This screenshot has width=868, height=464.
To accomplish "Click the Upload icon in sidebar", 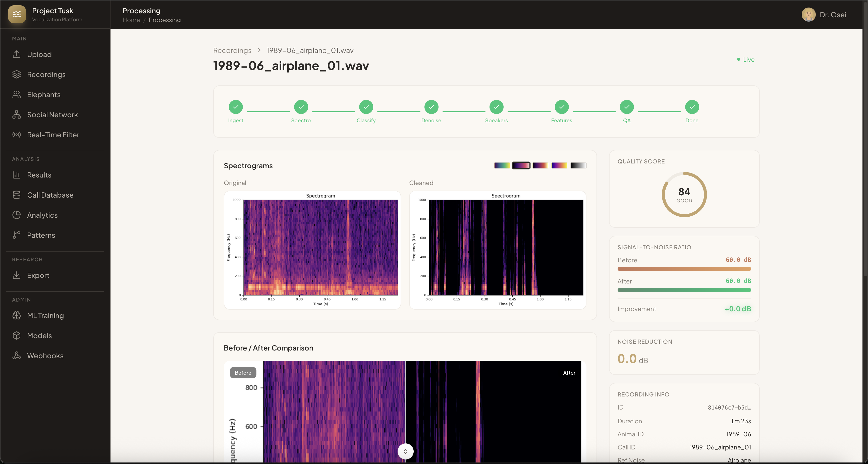I will (x=17, y=54).
